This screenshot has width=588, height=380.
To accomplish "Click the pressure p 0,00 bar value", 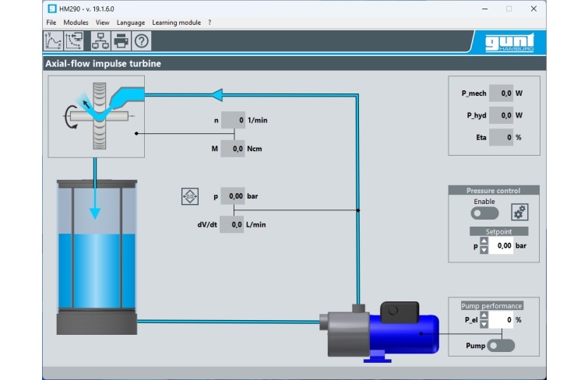I will 233,196.
